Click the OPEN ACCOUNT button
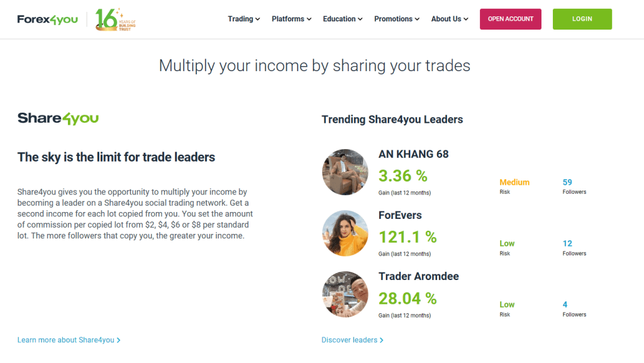This screenshot has width=644, height=363. coord(511,19)
